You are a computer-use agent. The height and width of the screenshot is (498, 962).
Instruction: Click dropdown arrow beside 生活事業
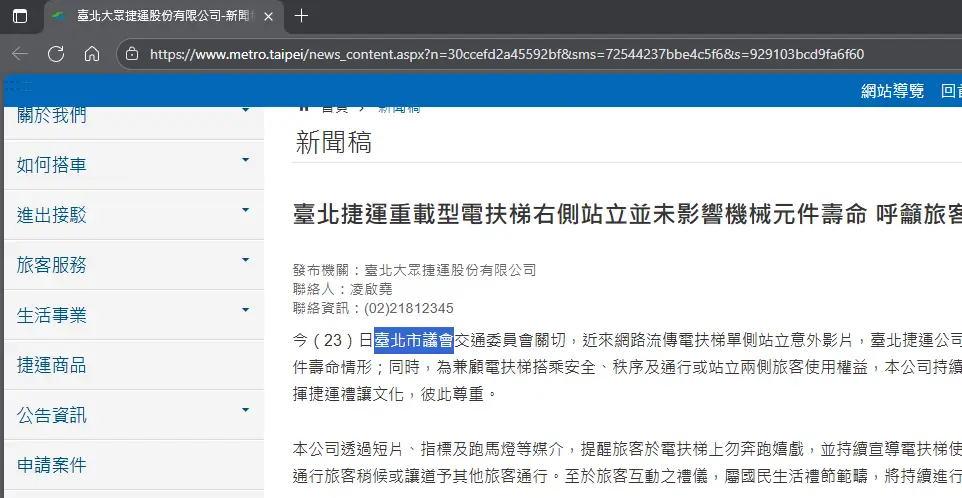tap(245, 310)
